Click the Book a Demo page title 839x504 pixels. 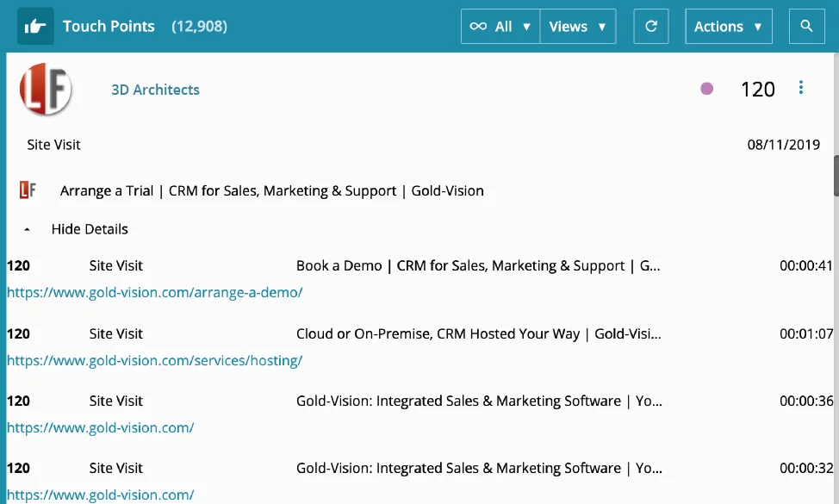[x=478, y=266]
